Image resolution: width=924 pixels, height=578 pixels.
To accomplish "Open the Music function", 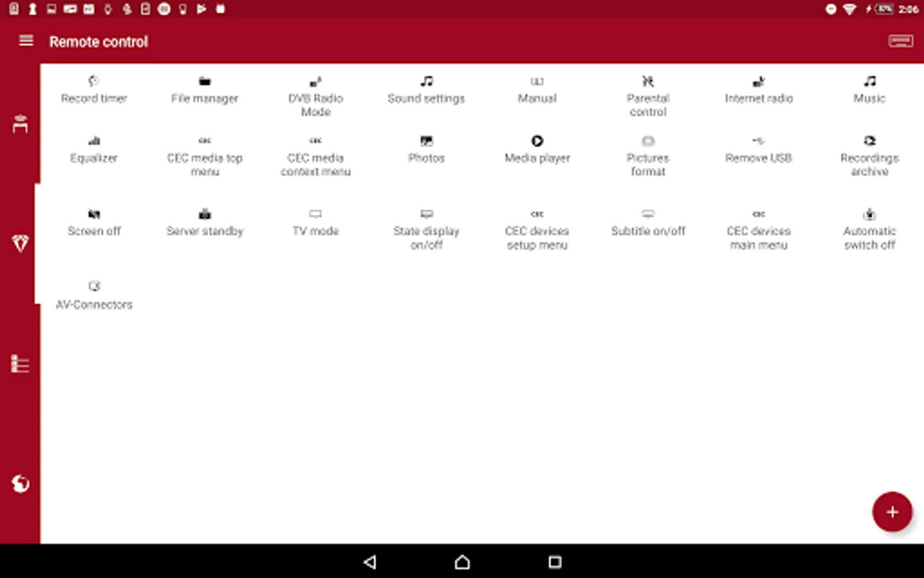I will click(869, 90).
